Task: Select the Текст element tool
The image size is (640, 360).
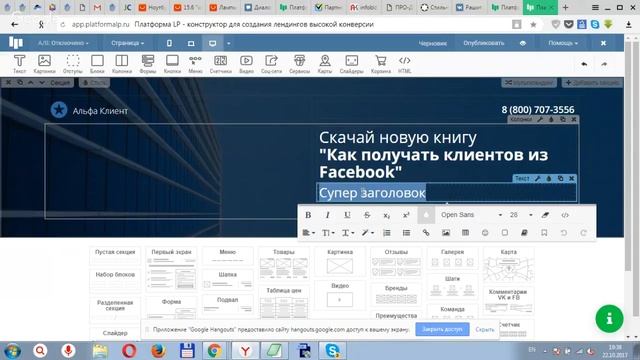Action: 19,64
